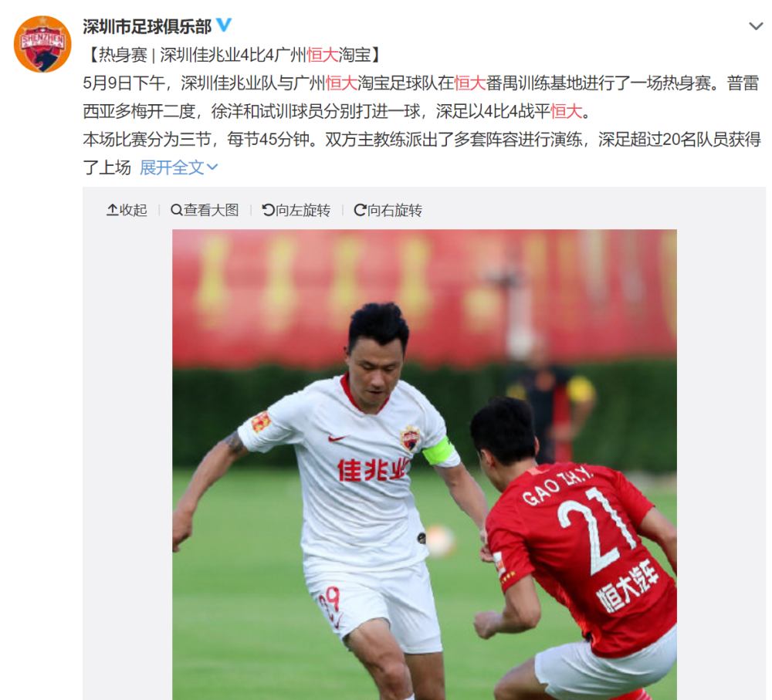Screen dimensions: 772x700
Task: Rotate image right with 向右旋转
Action: click(x=388, y=210)
